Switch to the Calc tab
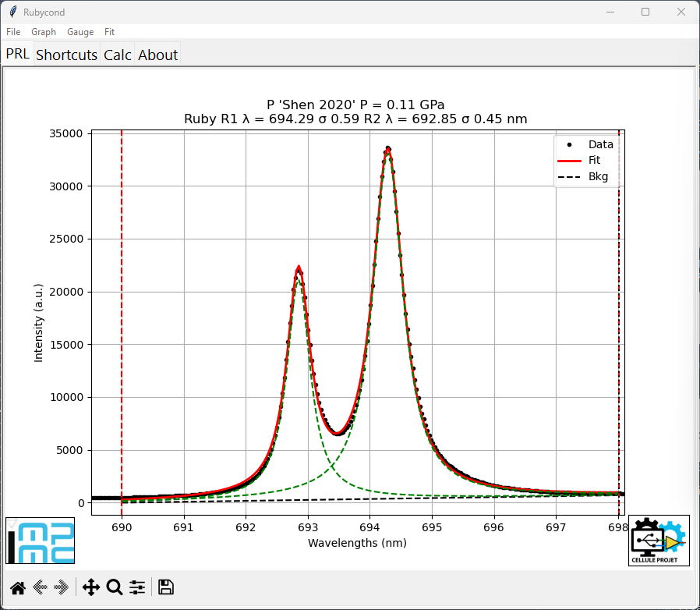 (118, 55)
